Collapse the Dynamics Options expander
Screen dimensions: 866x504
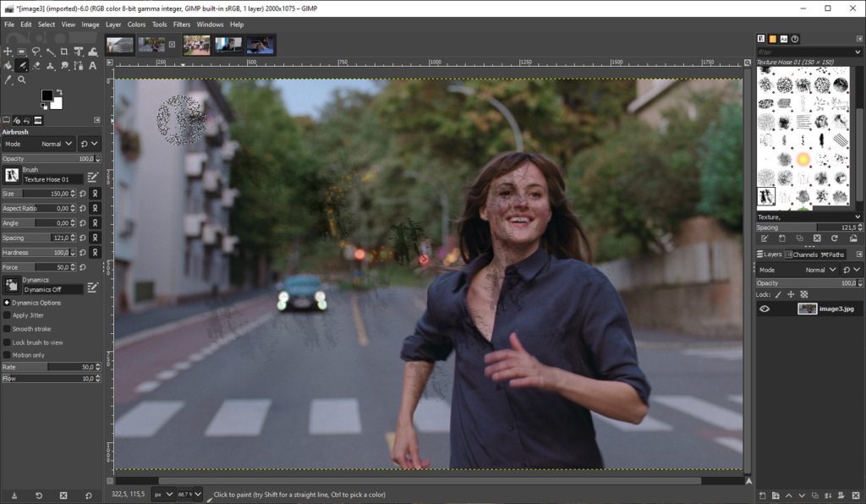coord(7,303)
